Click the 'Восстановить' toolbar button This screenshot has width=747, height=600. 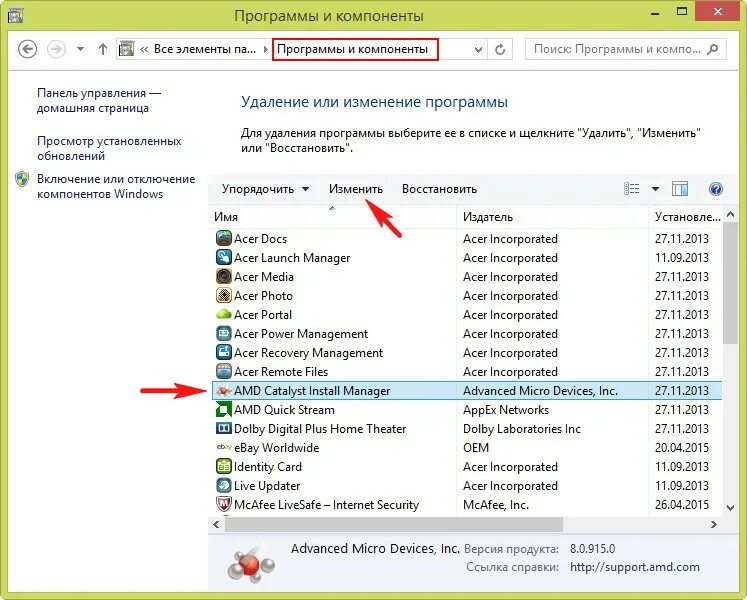(x=439, y=189)
